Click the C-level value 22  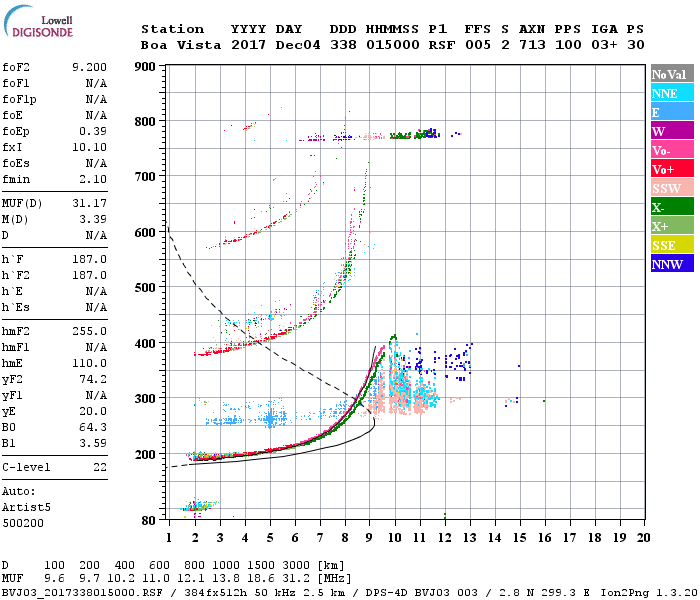pyautogui.click(x=100, y=467)
